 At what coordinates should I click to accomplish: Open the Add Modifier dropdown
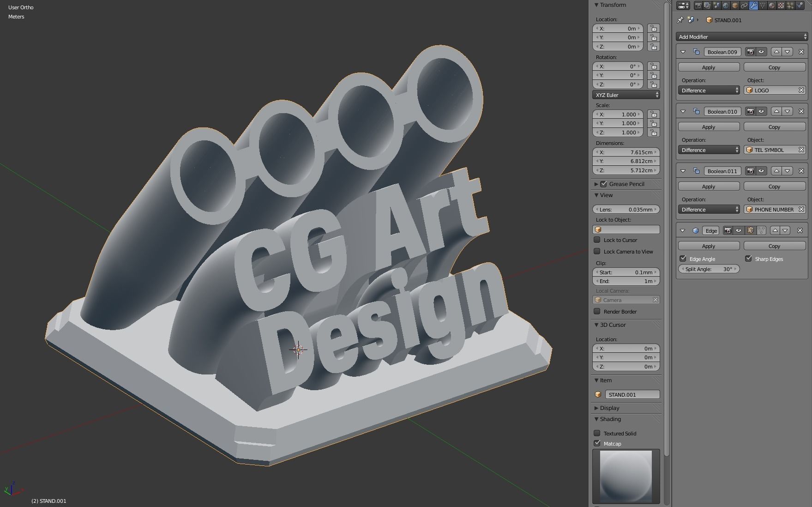tap(740, 36)
